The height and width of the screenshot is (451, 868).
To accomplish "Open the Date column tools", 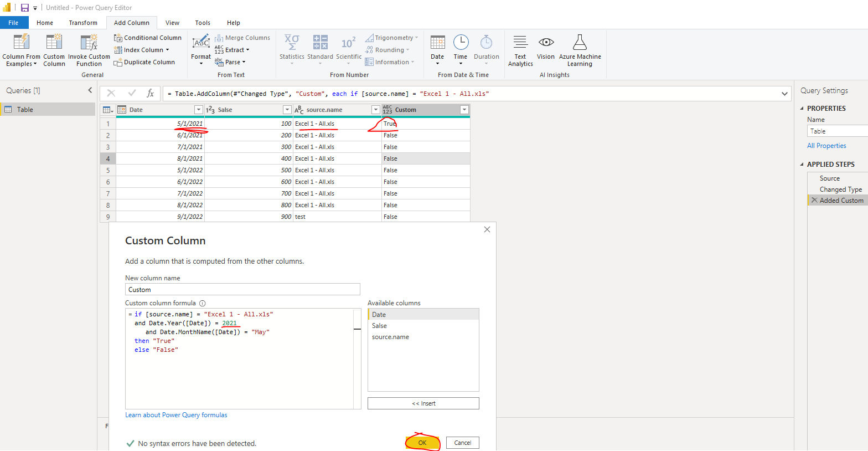I will tap(437, 50).
